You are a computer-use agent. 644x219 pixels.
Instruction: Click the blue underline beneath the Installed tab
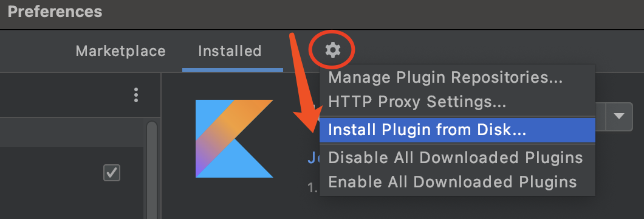click(233, 70)
